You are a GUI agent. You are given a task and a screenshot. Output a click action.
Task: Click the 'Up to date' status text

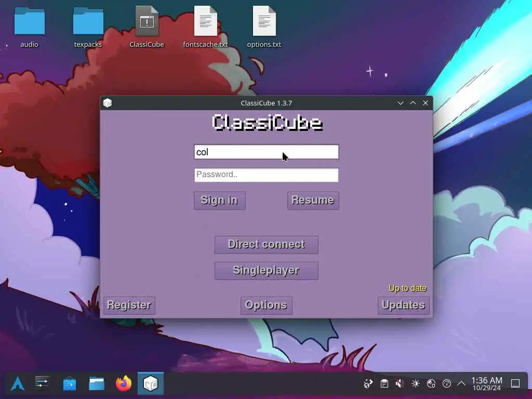pyautogui.click(x=407, y=288)
